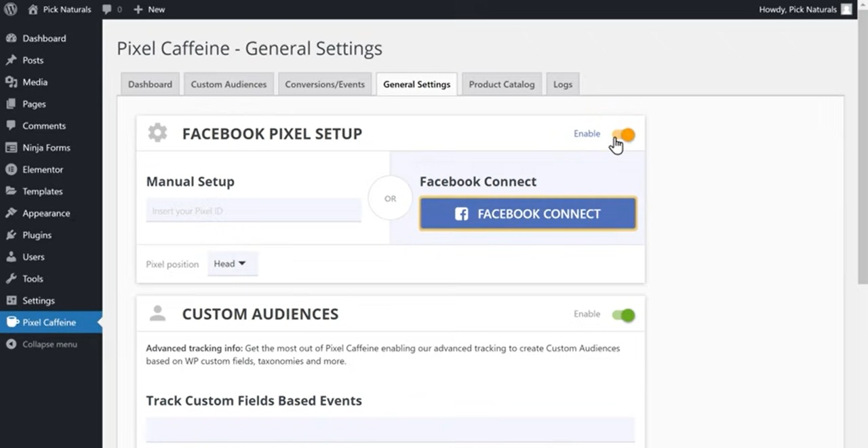The height and width of the screenshot is (448, 868).
Task: Click the Comments icon in sidebar
Action: [11, 126]
